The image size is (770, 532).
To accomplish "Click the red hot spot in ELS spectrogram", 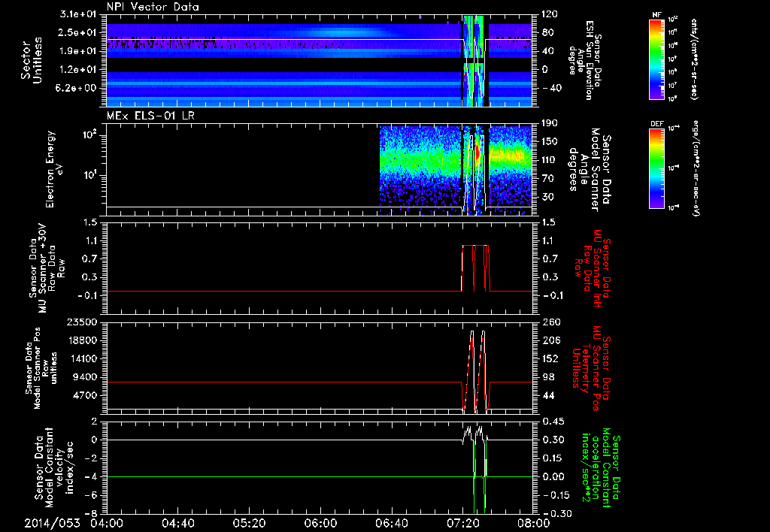I will (x=476, y=153).
